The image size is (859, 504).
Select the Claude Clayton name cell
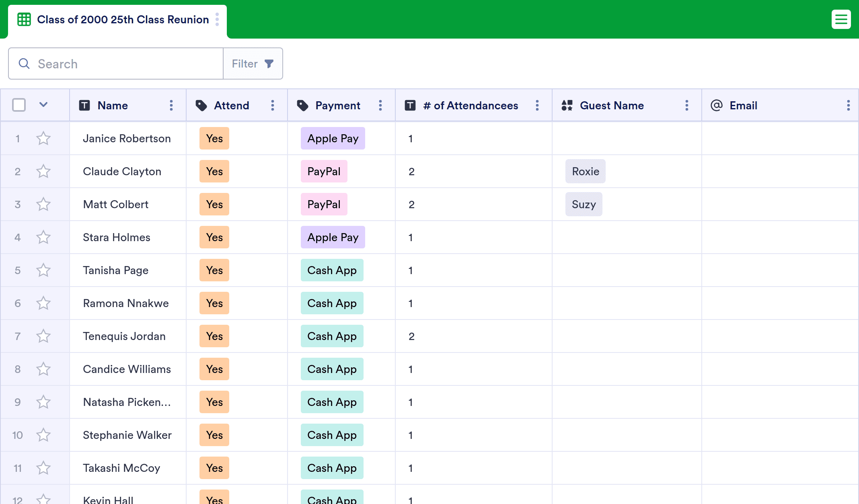pos(128,171)
